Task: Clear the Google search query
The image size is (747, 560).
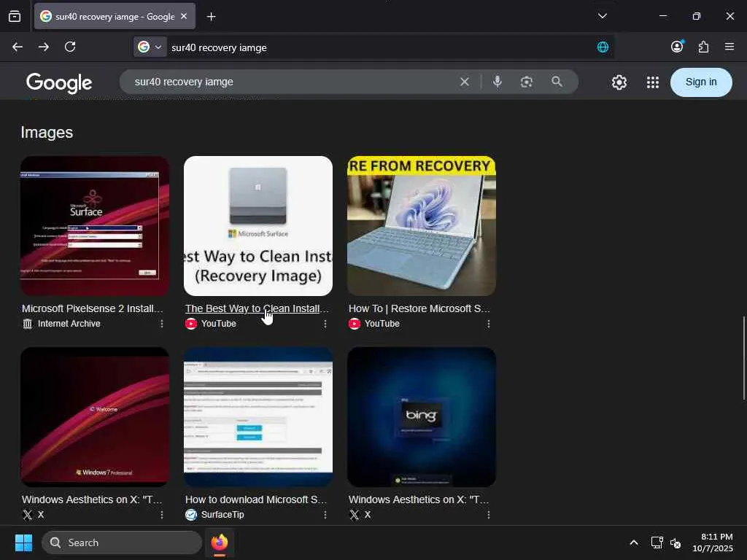Action: click(465, 82)
